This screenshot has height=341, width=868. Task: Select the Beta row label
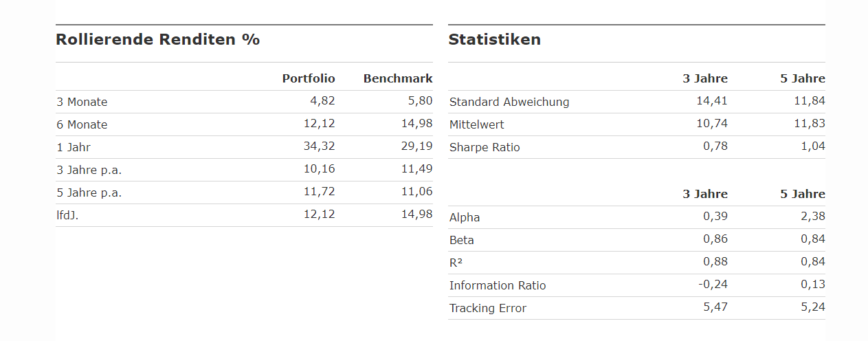461,240
